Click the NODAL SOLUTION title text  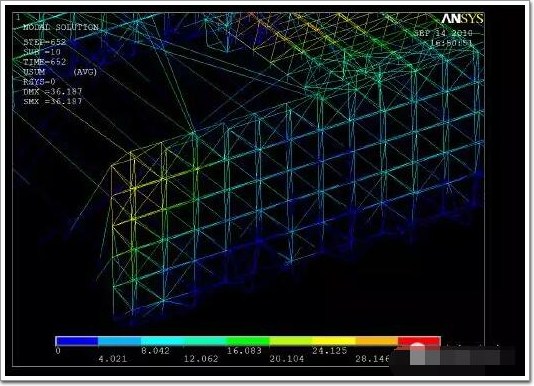[x=61, y=28]
